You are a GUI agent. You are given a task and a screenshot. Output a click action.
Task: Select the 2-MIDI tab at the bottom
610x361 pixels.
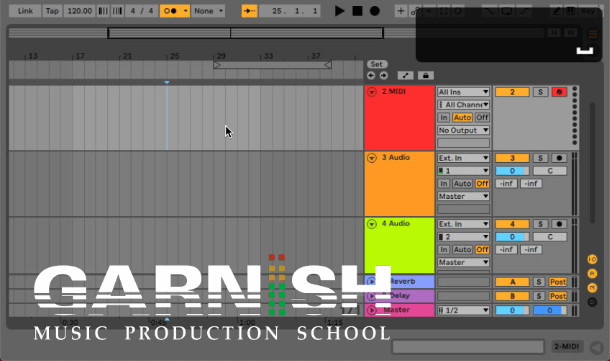point(567,346)
